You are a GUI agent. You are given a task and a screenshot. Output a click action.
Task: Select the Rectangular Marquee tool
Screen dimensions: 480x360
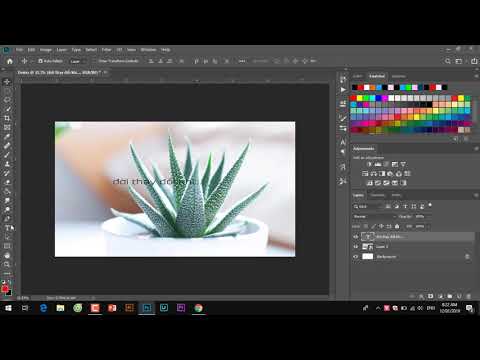tap(7, 91)
